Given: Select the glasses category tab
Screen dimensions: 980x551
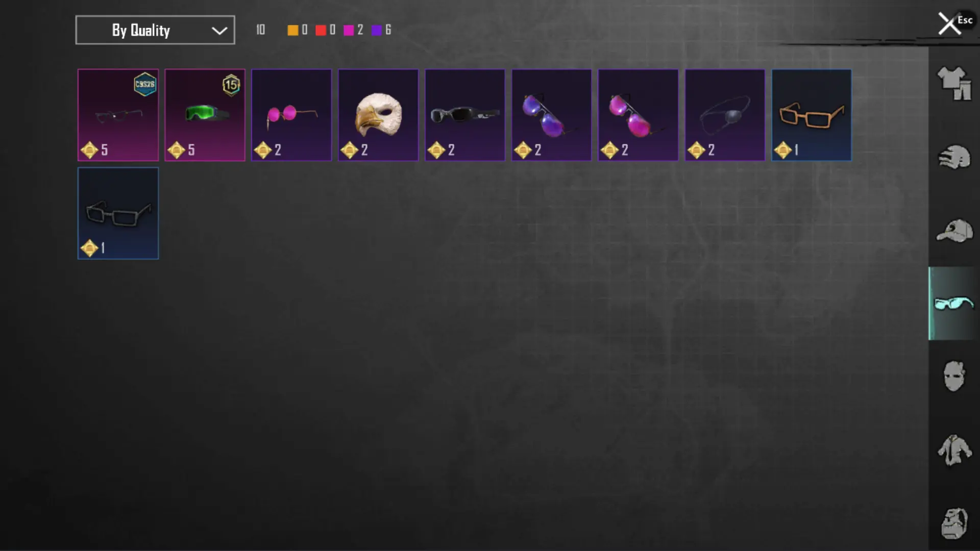Looking at the screenshot, I should [x=953, y=304].
